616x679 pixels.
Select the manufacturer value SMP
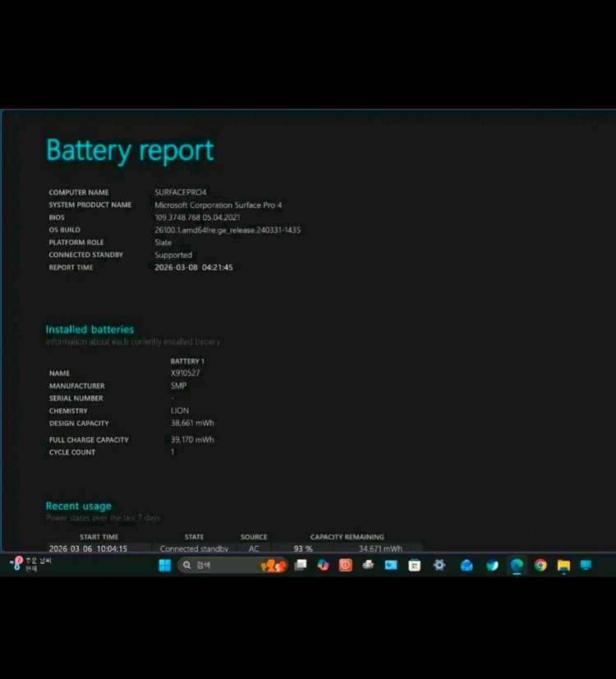(178, 385)
